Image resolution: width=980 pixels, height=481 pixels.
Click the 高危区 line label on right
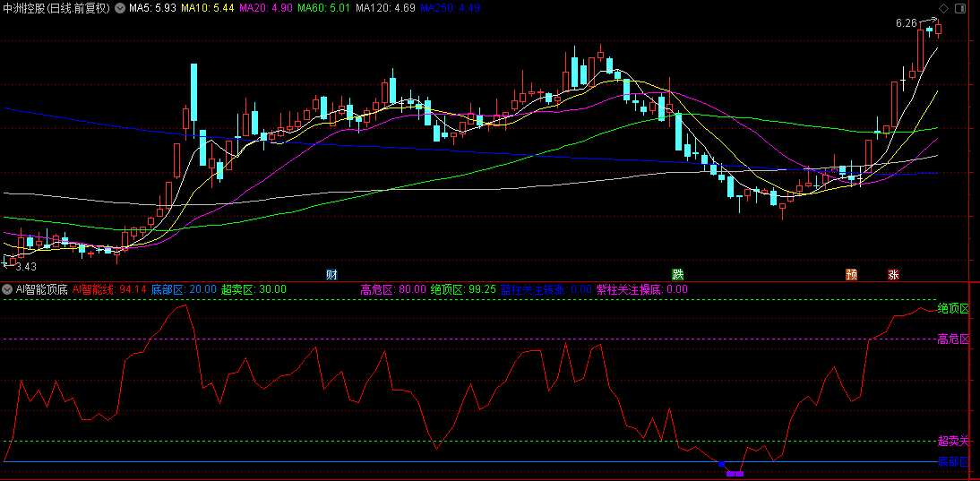click(953, 339)
